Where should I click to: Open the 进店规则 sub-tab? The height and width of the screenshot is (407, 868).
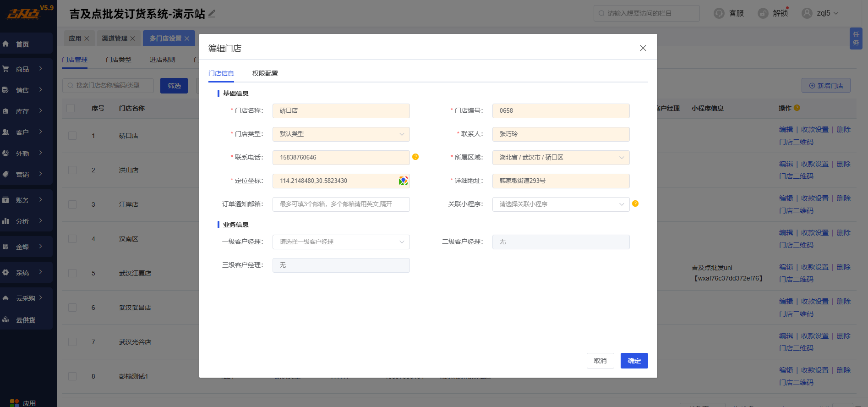pos(163,60)
